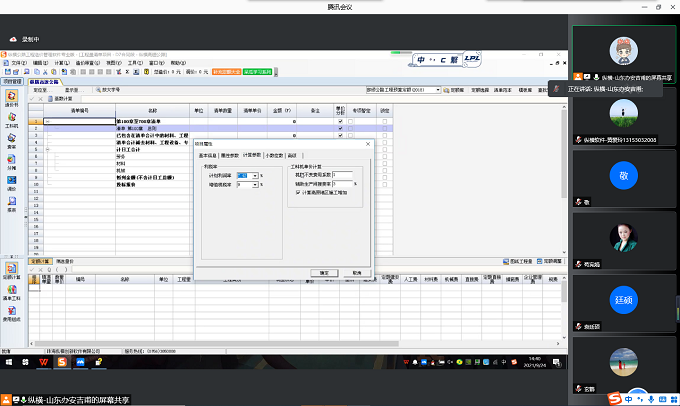Switch to 小数位数 tab in dialog
Image resolution: width=680 pixels, height=406 pixels.
click(x=274, y=155)
